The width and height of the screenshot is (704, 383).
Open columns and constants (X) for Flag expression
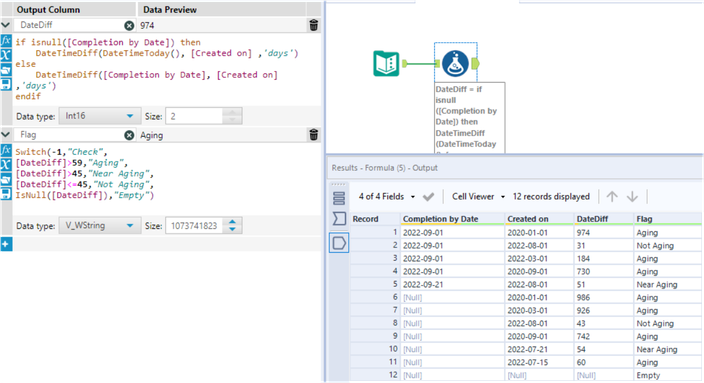point(6,165)
